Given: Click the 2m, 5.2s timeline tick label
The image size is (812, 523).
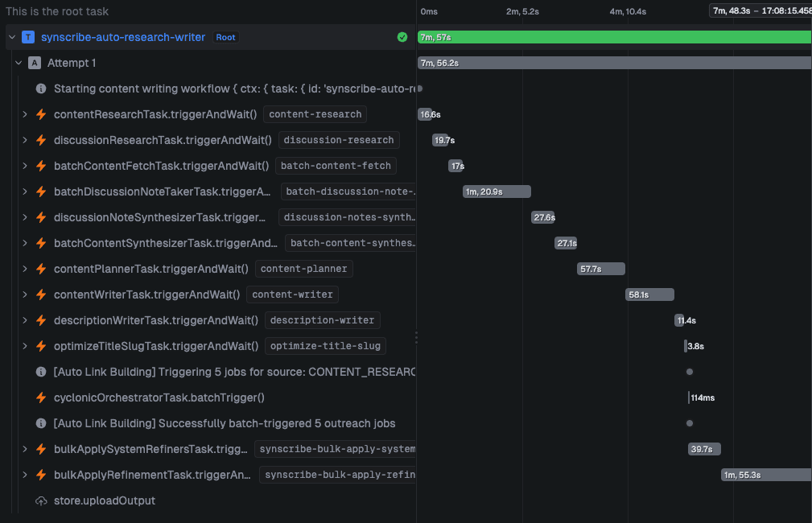Looking at the screenshot, I should click(522, 11).
